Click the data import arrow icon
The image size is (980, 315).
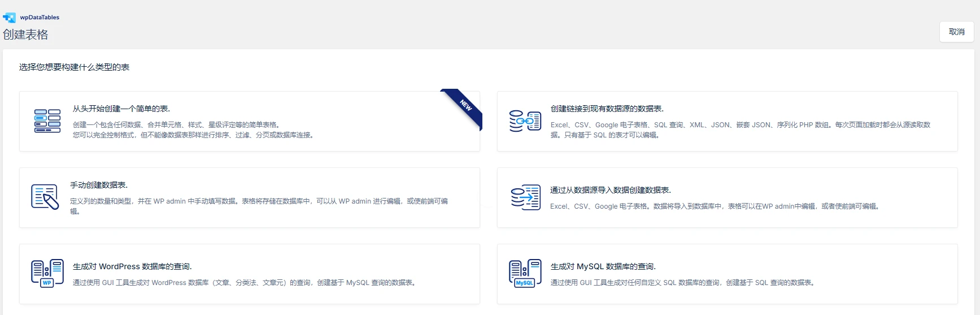[525, 197]
